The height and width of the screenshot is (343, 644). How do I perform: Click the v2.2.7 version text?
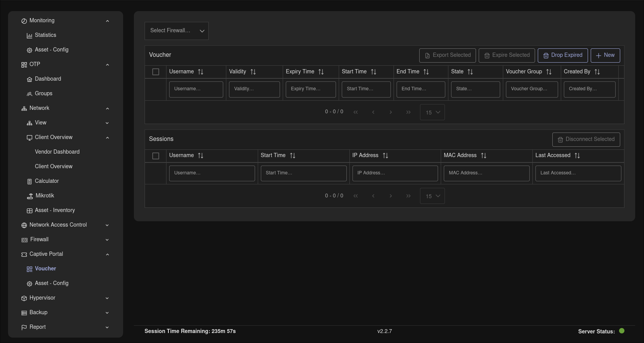(385, 331)
